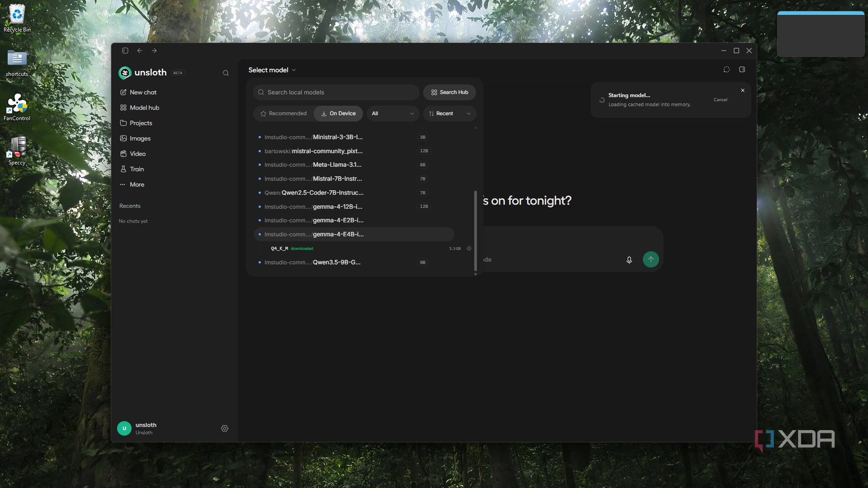Toggle the right side panel icon

coord(742,69)
